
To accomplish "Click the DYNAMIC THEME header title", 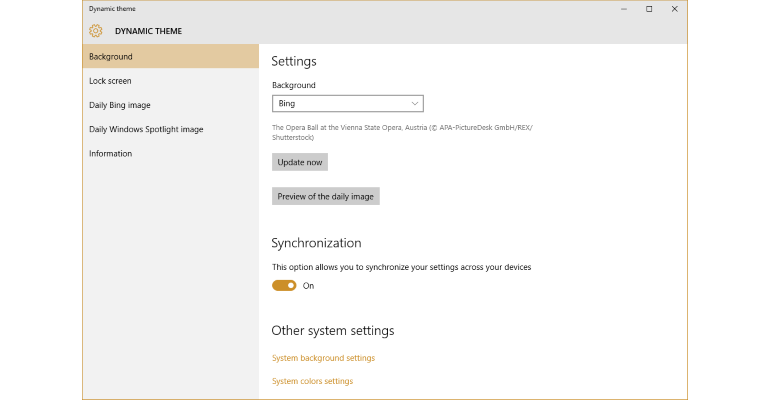I will pyautogui.click(x=148, y=31).
